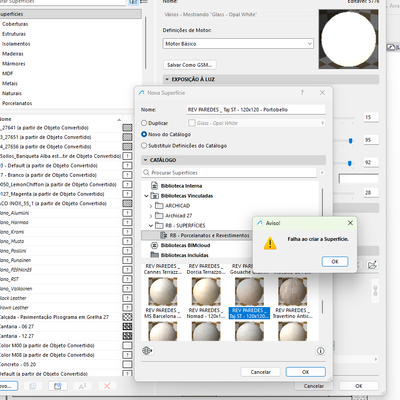The width and height of the screenshot is (400, 400).
Task: Select Bibliotecas BIMcloud in catalog tree
Action: pyautogui.click(x=185, y=245)
